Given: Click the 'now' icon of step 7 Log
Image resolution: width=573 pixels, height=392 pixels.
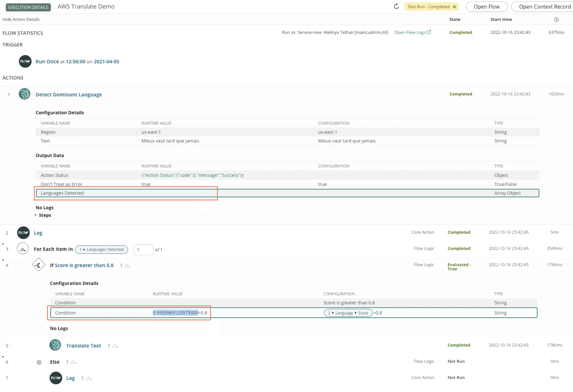Looking at the screenshot, I should click(56, 378).
